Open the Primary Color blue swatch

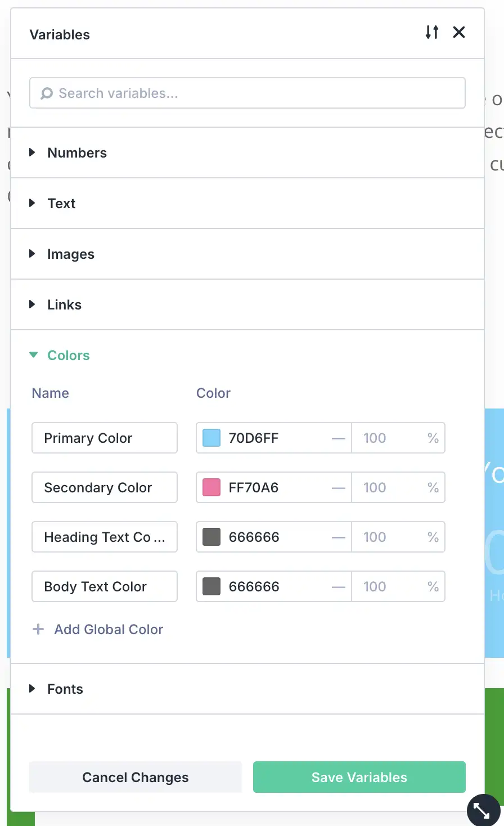coord(211,438)
